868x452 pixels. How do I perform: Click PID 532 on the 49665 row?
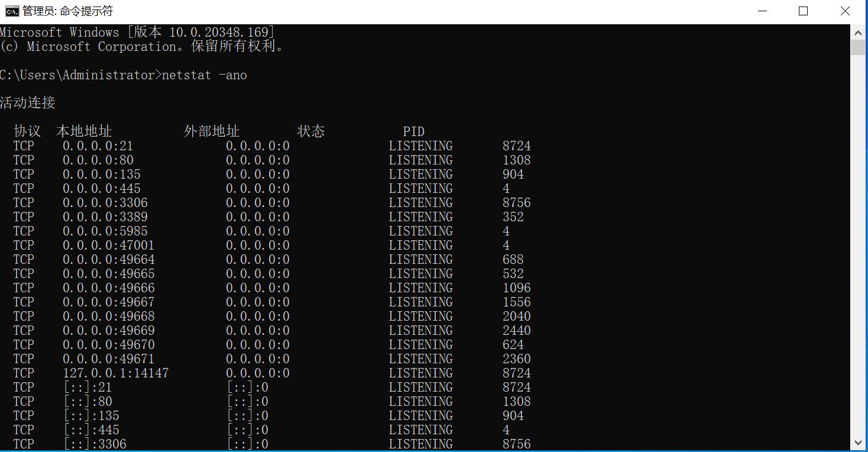point(513,273)
